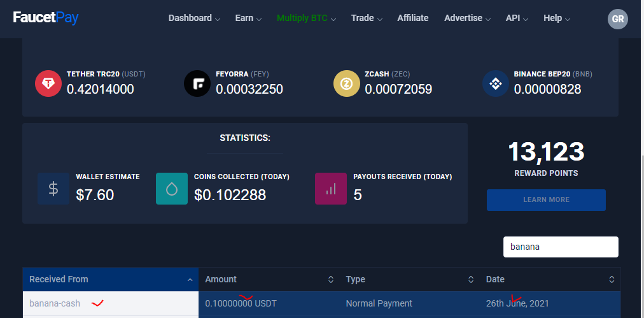Click the bar chart Payouts Received icon
The width and height of the screenshot is (644, 318).
click(x=331, y=189)
